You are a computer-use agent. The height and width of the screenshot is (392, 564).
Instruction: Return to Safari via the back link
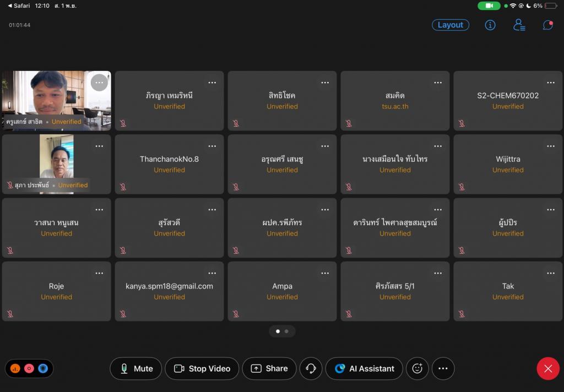click(x=19, y=6)
